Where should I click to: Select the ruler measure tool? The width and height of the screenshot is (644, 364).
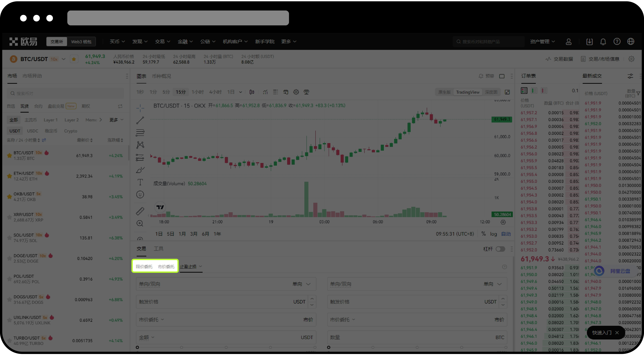point(140,211)
